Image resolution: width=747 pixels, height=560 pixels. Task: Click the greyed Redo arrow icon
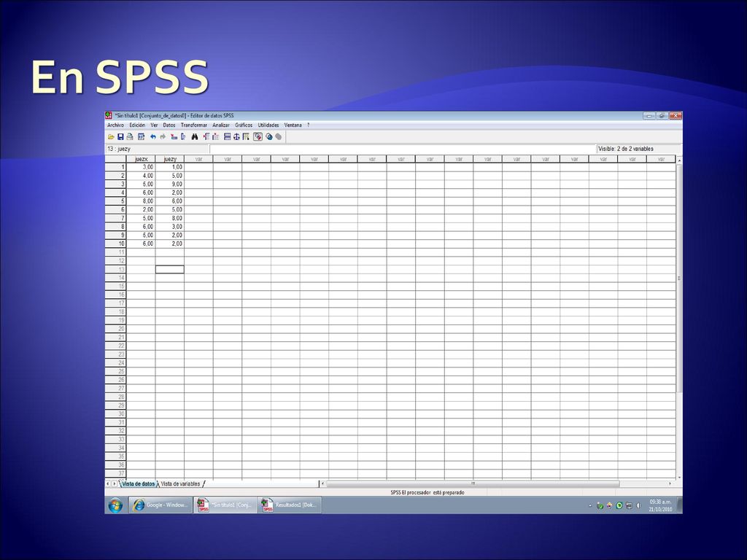163,136
